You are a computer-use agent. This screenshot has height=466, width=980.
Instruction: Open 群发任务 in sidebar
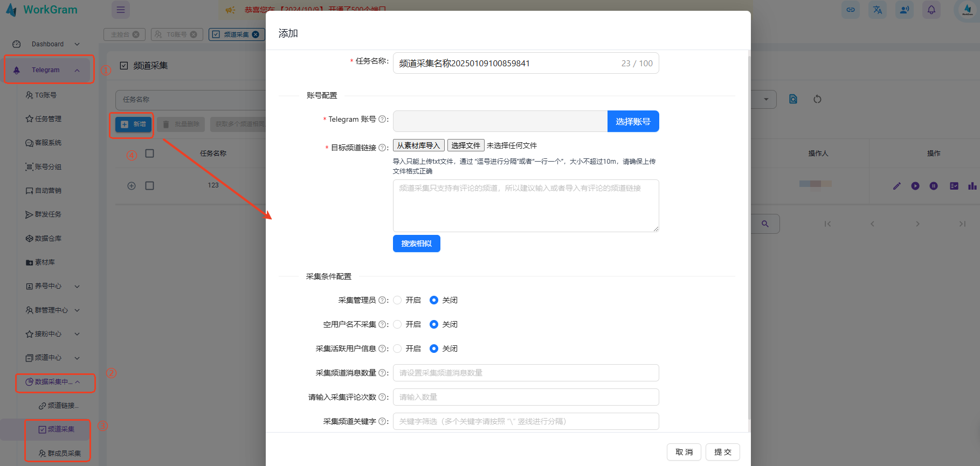44,214
